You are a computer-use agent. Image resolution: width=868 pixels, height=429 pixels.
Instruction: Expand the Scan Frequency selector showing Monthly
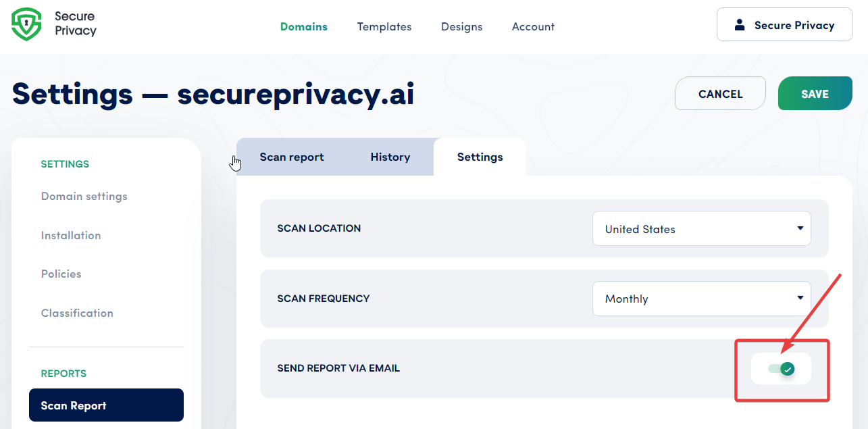pos(701,299)
